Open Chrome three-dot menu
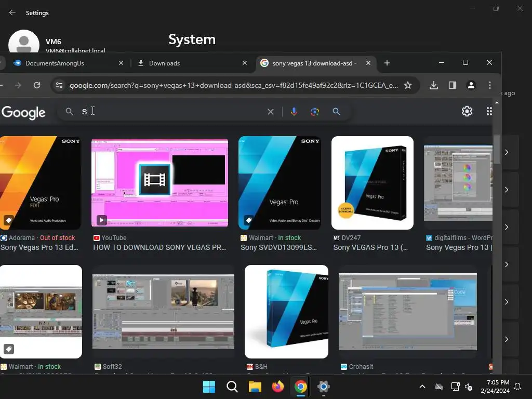 (x=489, y=85)
